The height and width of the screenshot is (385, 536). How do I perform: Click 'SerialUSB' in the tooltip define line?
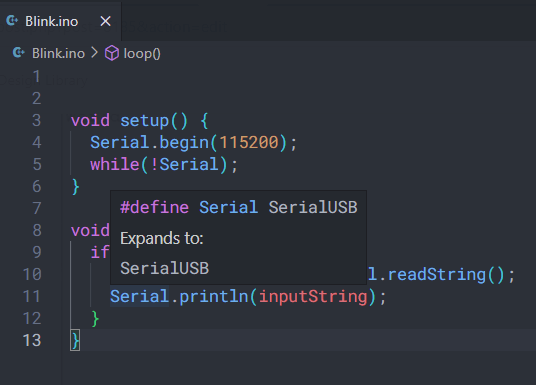(313, 208)
